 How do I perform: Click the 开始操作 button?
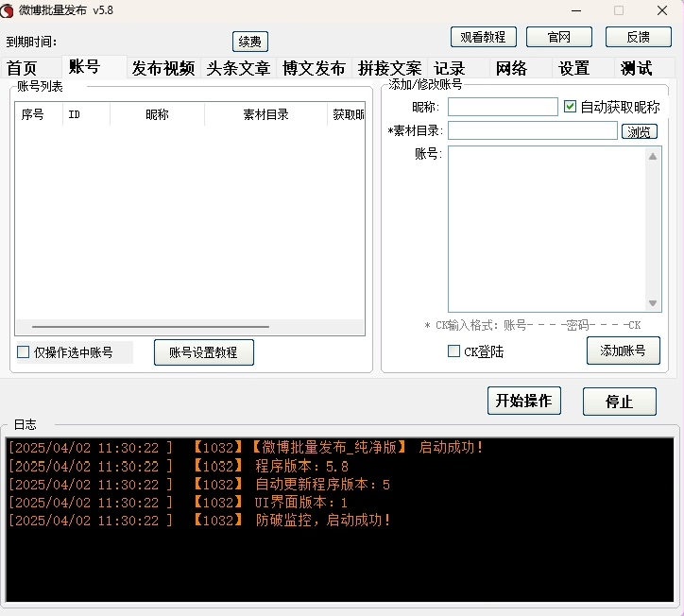[x=524, y=401]
